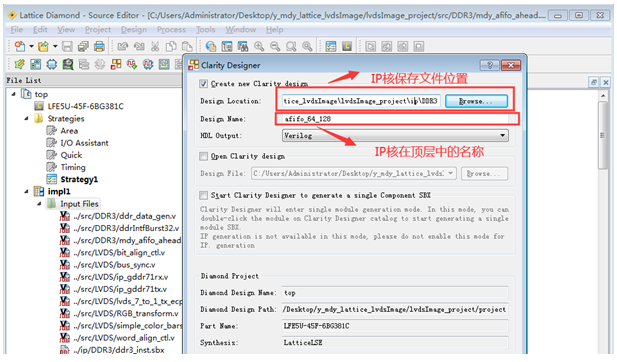Click Browse button for Design Location
Viewport: 617px width, 362px height.
click(477, 101)
